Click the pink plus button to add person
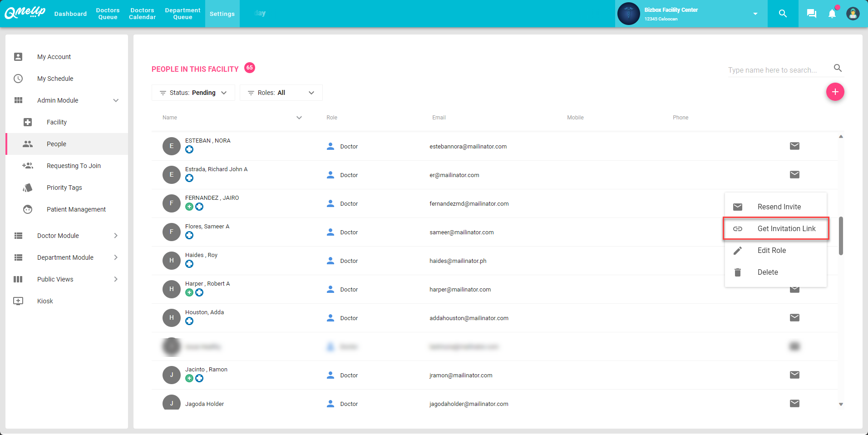This screenshot has height=435, width=868. [x=835, y=92]
